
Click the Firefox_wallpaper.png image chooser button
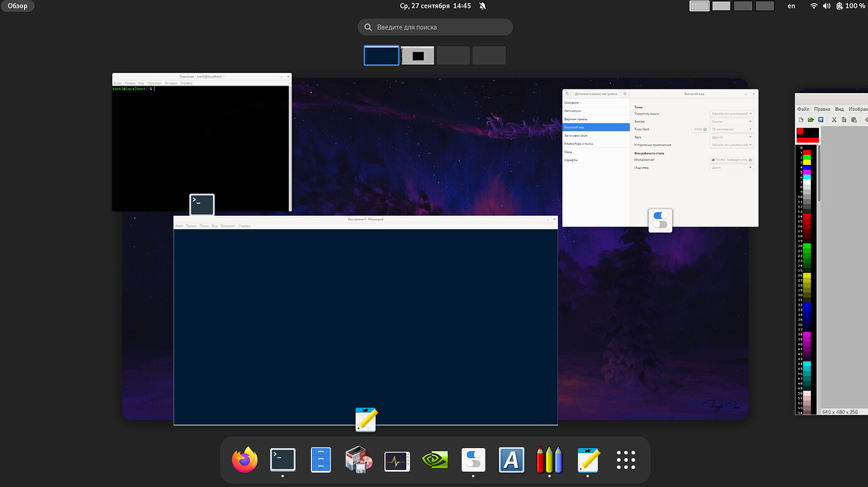coord(731,159)
